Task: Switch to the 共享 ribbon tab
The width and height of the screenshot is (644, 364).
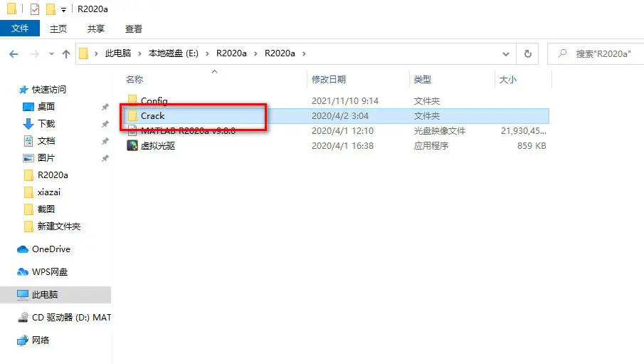Action: point(95,28)
